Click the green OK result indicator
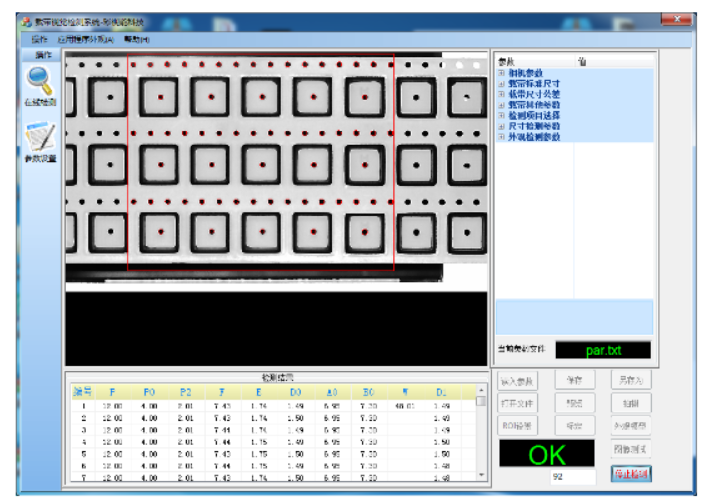This screenshot has width=711, height=504. (547, 454)
